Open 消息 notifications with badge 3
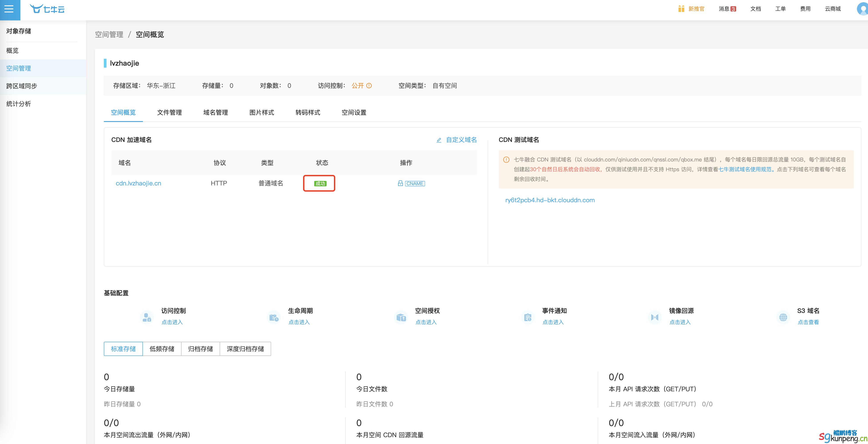The image size is (868, 444). pos(727,9)
